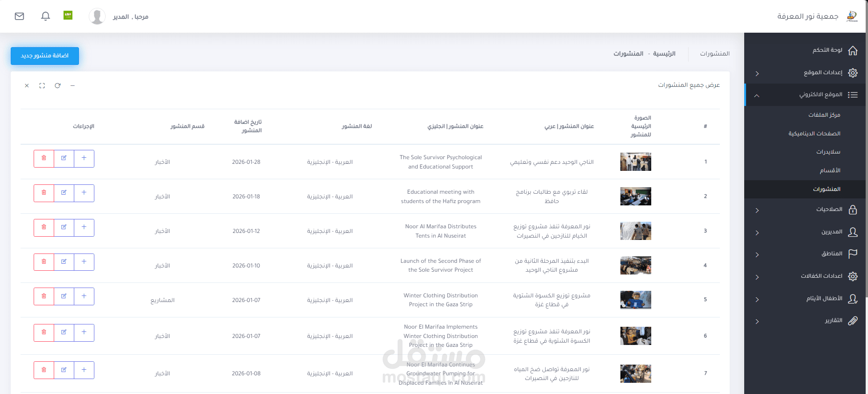
Task: Click المنشورات breadcrumb link
Action: pos(628,54)
